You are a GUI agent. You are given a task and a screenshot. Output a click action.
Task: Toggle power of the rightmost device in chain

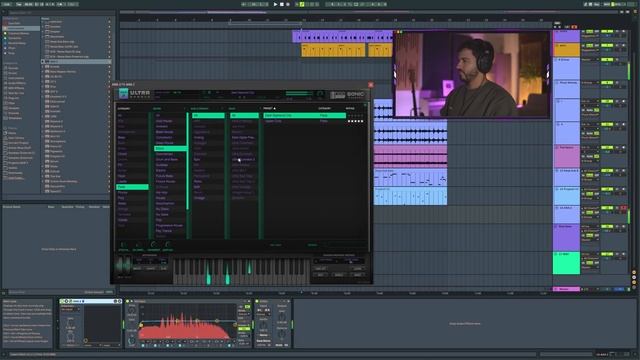257,301
